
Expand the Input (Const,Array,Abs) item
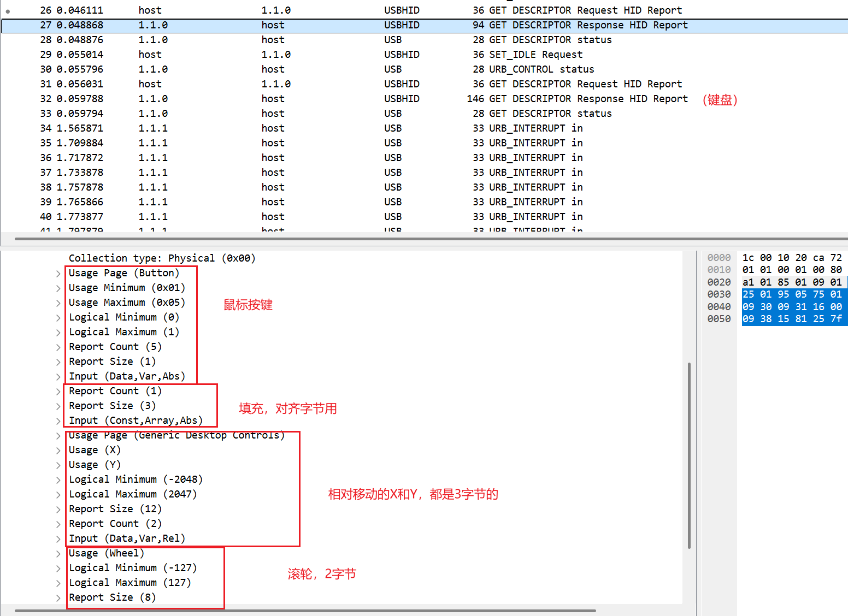click(58, 421)
